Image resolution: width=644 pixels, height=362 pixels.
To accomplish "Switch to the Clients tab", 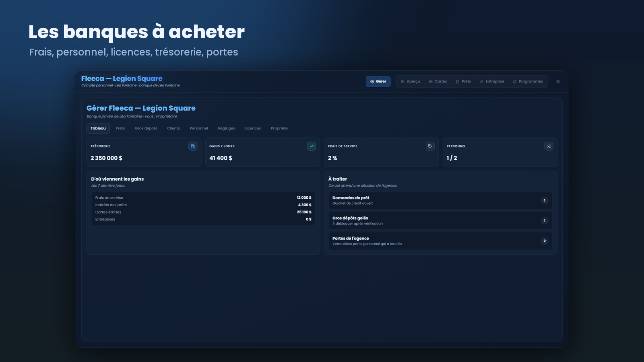I will click(173, 128).
